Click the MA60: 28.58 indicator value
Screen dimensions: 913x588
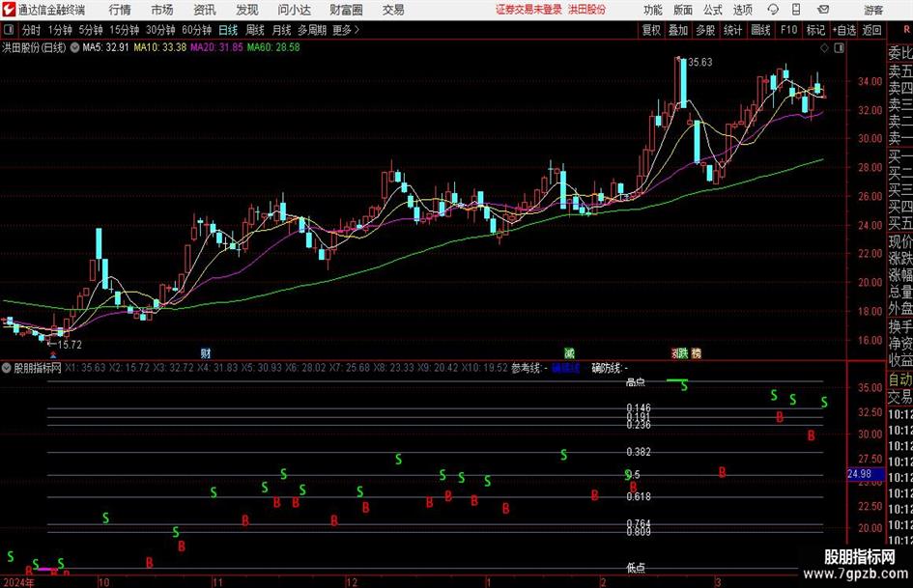[273, 47]
